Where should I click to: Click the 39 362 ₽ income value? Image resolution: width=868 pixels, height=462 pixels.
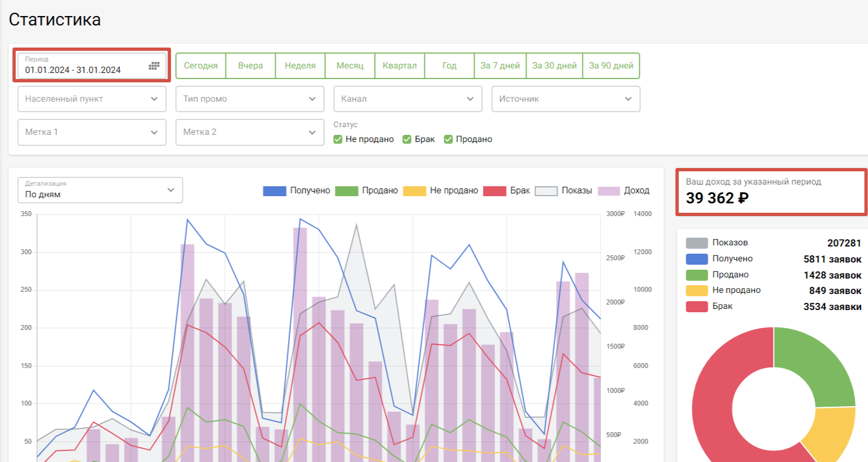pos(717,198)
